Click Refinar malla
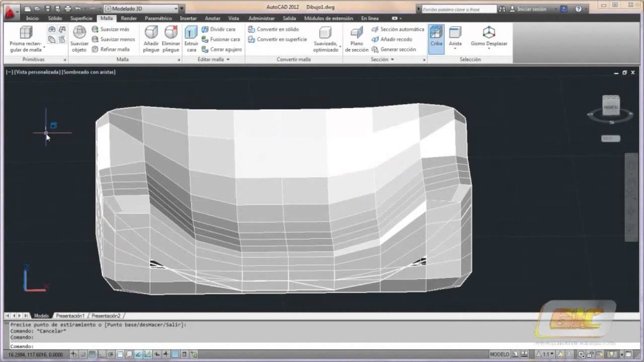 point(111,49)
